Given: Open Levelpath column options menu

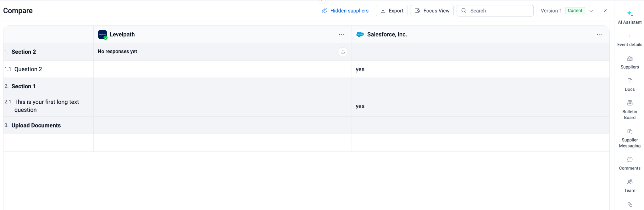Looking at the screenshot, I should tap(341, 35).
